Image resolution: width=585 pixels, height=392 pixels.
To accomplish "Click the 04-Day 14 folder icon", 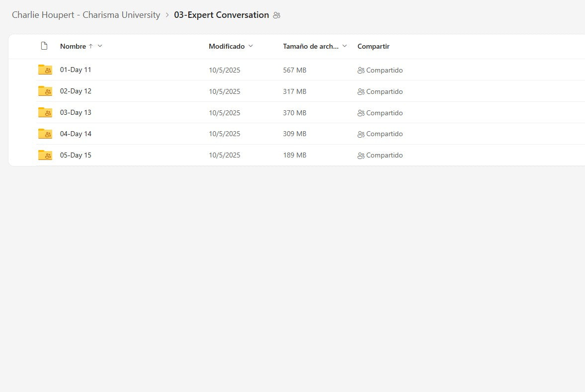I will pyautogui.click(x=45, y=134).
